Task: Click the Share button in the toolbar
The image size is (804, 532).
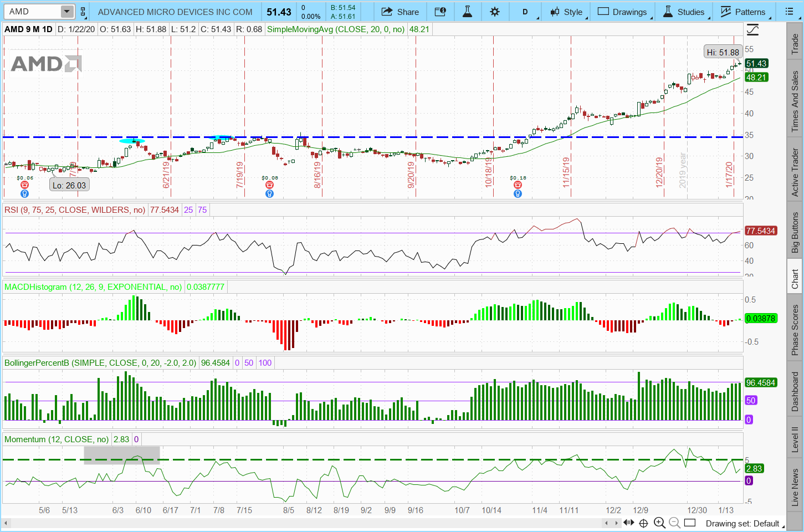Action: pos(400,12)
